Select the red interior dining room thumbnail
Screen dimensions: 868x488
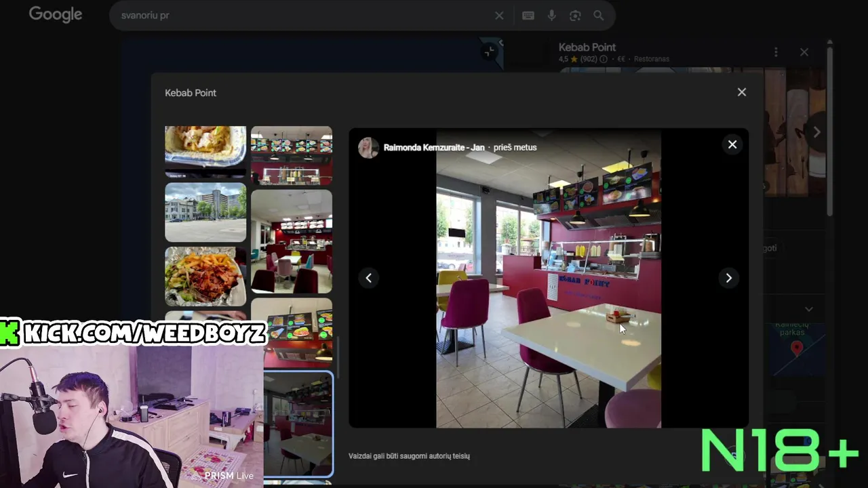[292, 241]
